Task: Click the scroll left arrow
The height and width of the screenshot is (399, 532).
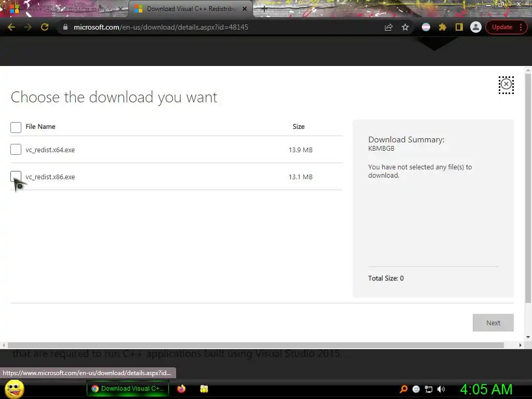Action: 4,345
